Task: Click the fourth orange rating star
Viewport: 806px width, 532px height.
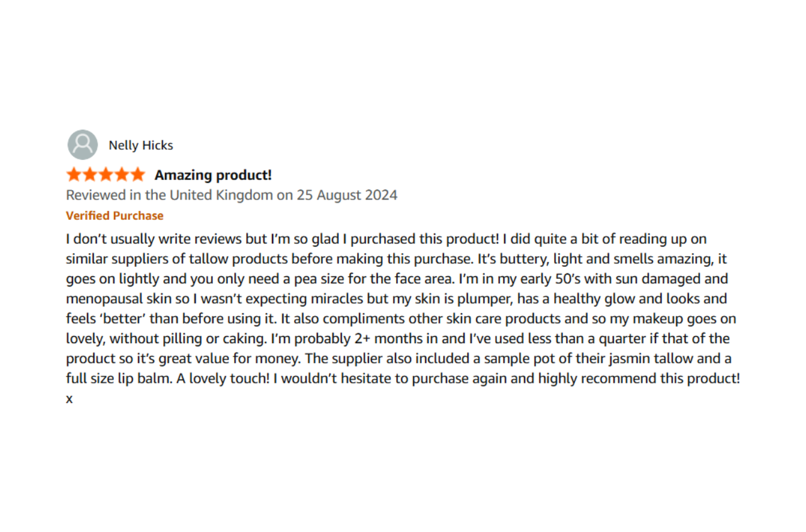Action: pyautogui.click(x=122, y=174)
